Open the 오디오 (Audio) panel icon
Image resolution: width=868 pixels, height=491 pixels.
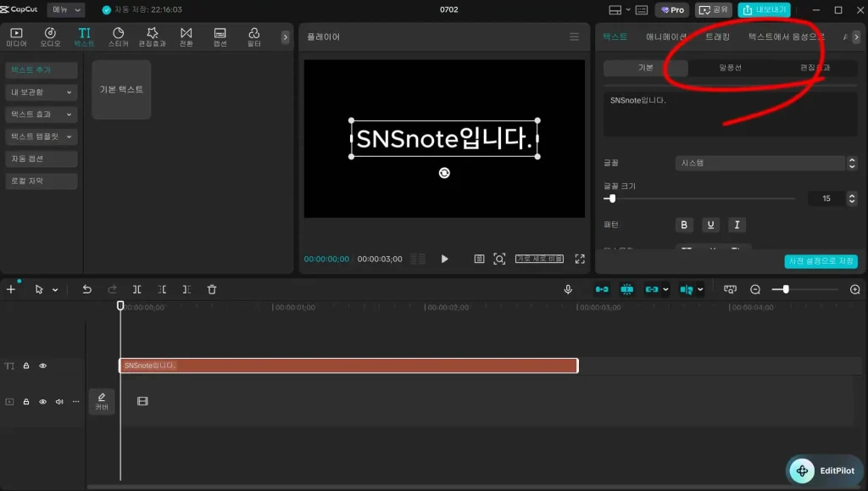(x=50, y=36)
